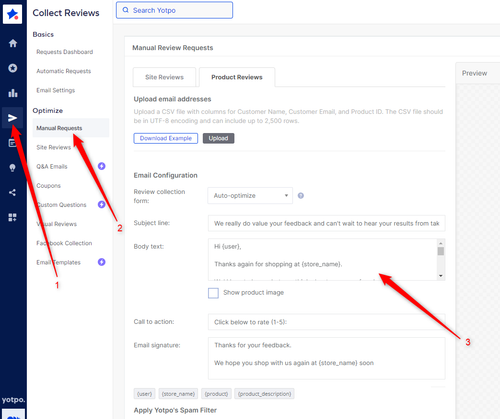The height and width of the screenshot is (419, 500).
Task: Open the apps grid icon in sidebar
Action: [13, 217]
